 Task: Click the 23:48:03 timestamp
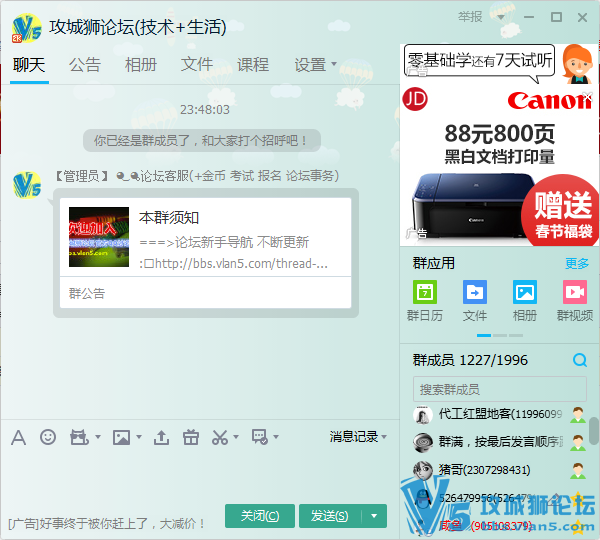205,110
